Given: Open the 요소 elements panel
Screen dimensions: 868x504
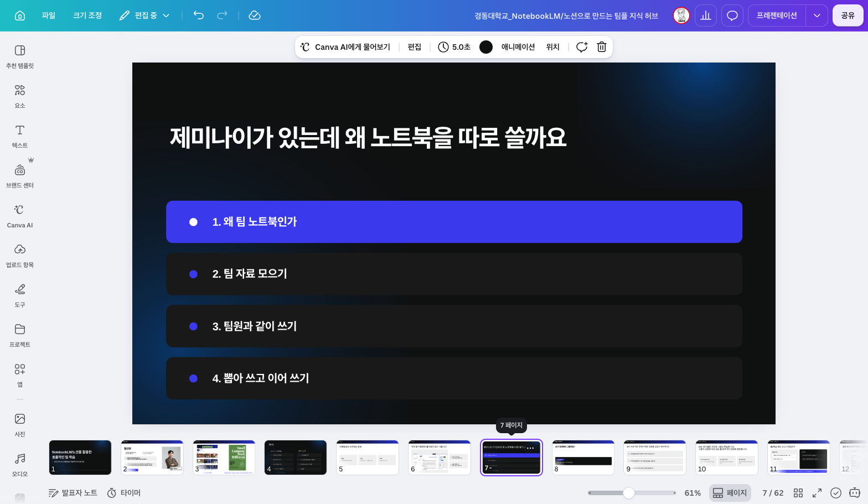Looking at the screenshot, I should coord(20,97).
